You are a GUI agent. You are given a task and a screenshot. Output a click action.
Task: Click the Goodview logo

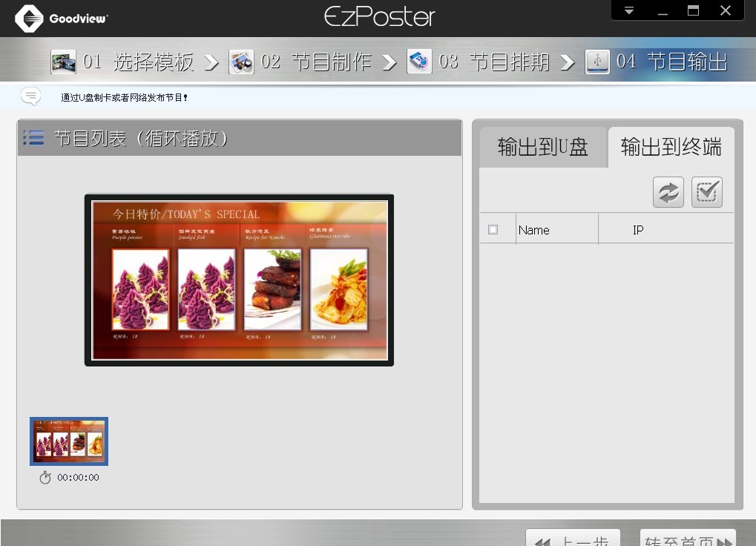30,19
